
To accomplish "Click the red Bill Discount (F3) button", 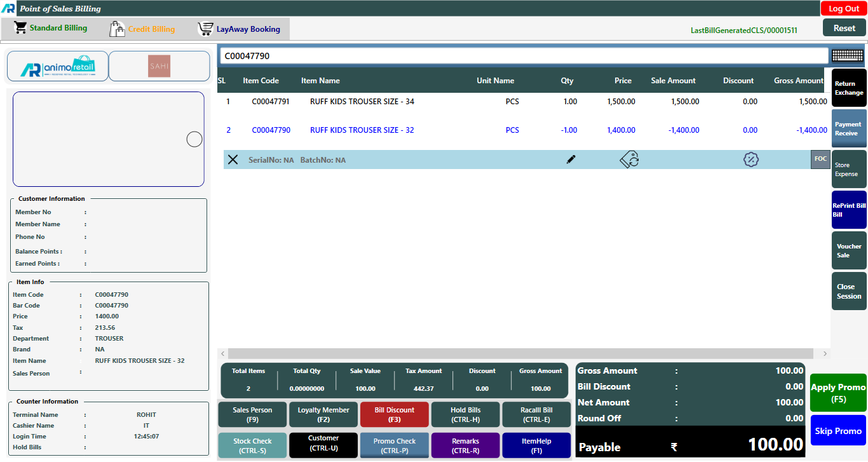I will point(394,414).
